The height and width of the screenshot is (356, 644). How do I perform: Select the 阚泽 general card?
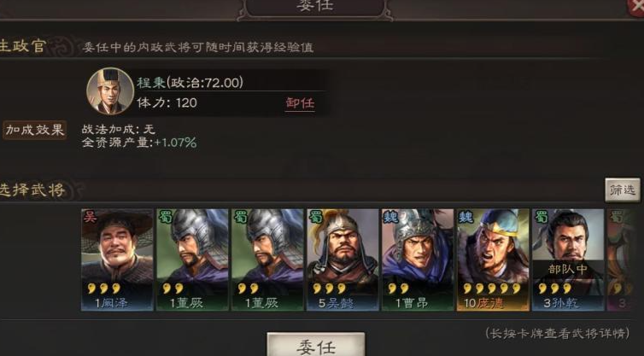click(x=118, y=260)
